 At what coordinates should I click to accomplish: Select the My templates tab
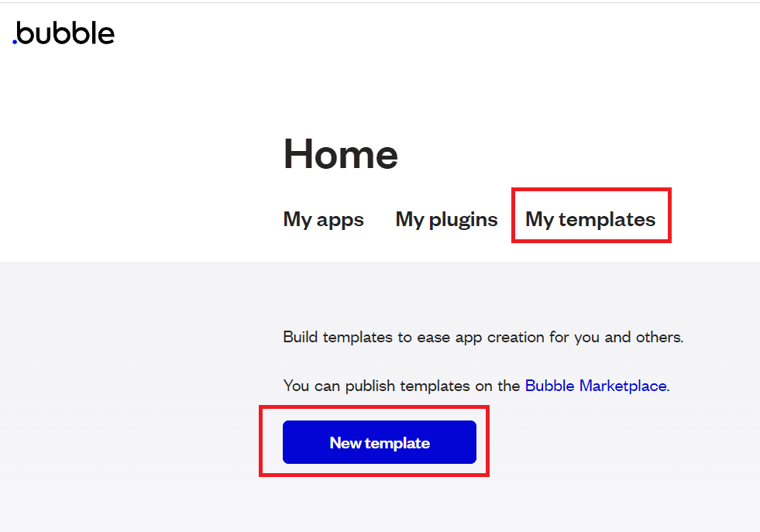[x=590, y=219]
